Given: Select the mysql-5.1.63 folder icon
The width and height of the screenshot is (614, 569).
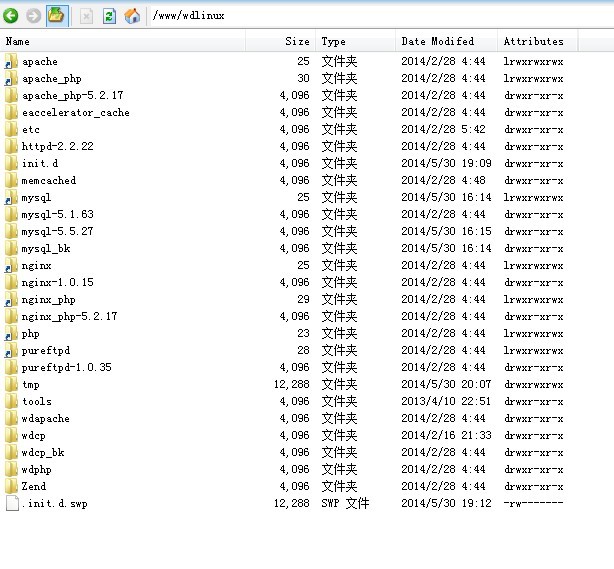Looking at the screenshot, I should [11, 215].
